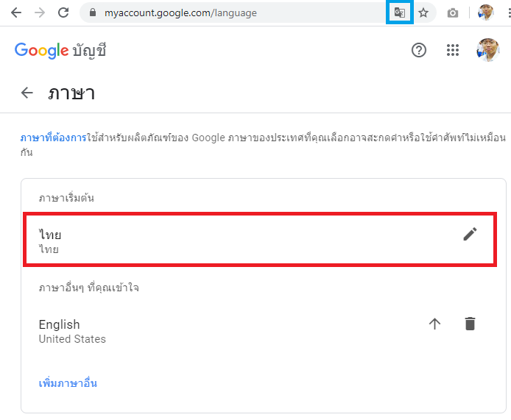Image resolution: width=511 pixels, height=420 pixels.
Task: Click the browser back arrow
Action: 15,13
